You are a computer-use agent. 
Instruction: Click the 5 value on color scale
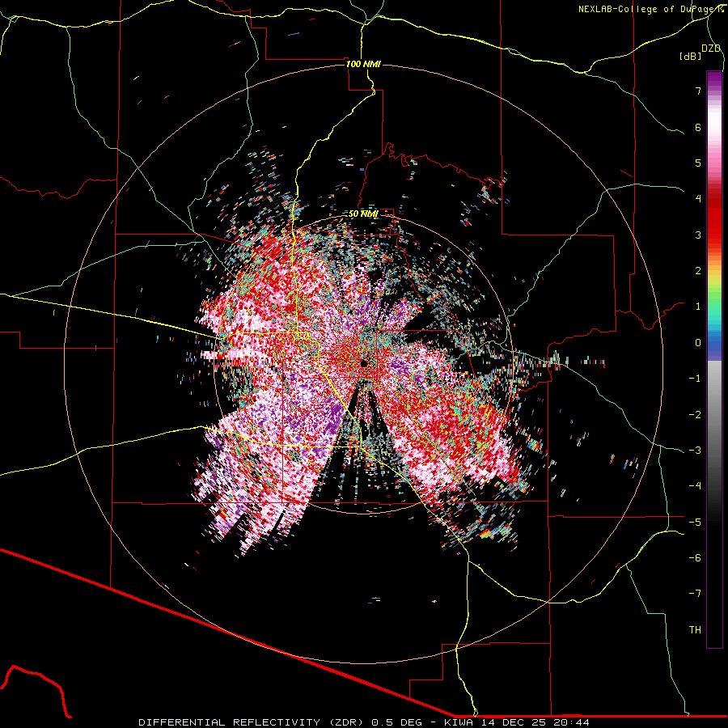(x=698, y=163)
